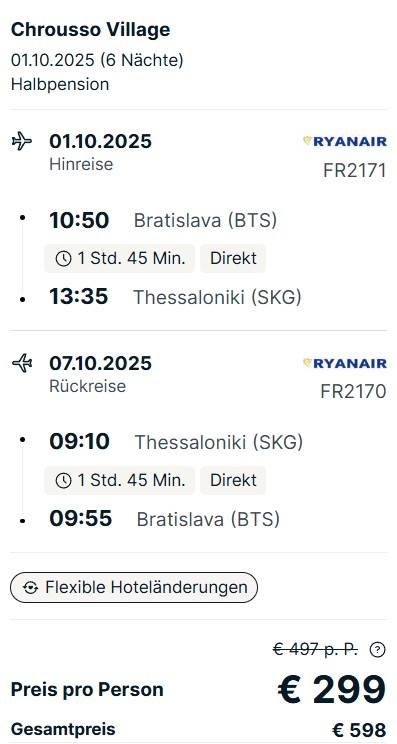Click the Halbpension board type text
Image resolution: width=397 pixels, height=744 pixels.
click(x=60, y=84)
